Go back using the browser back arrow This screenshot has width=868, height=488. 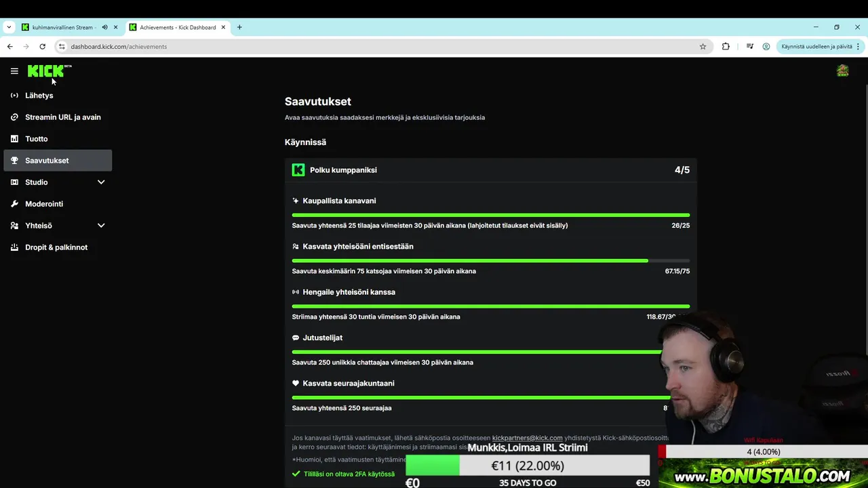click(x=9, y=47)
